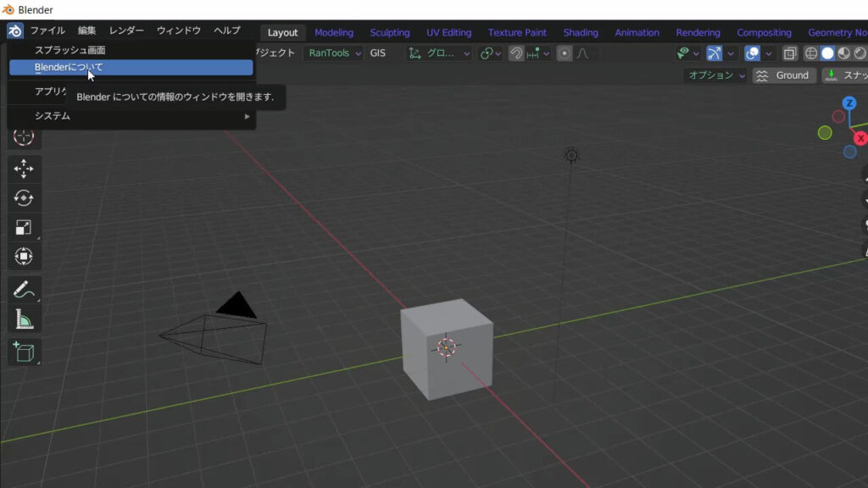Select the Transform tool
Screen dimensions: 868x488
click(23, 256)
